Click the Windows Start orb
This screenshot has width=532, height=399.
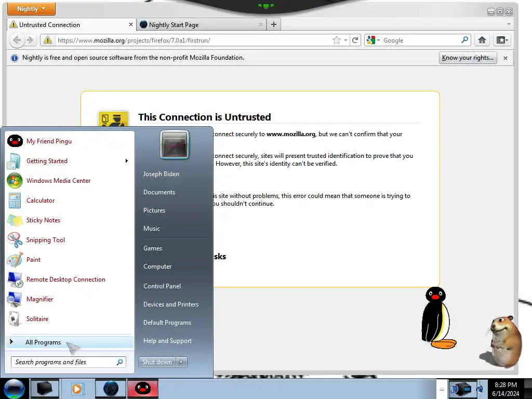coord(14,389)
